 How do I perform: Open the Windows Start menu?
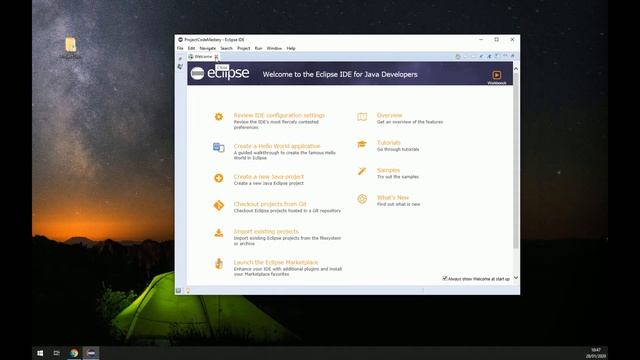40,353
